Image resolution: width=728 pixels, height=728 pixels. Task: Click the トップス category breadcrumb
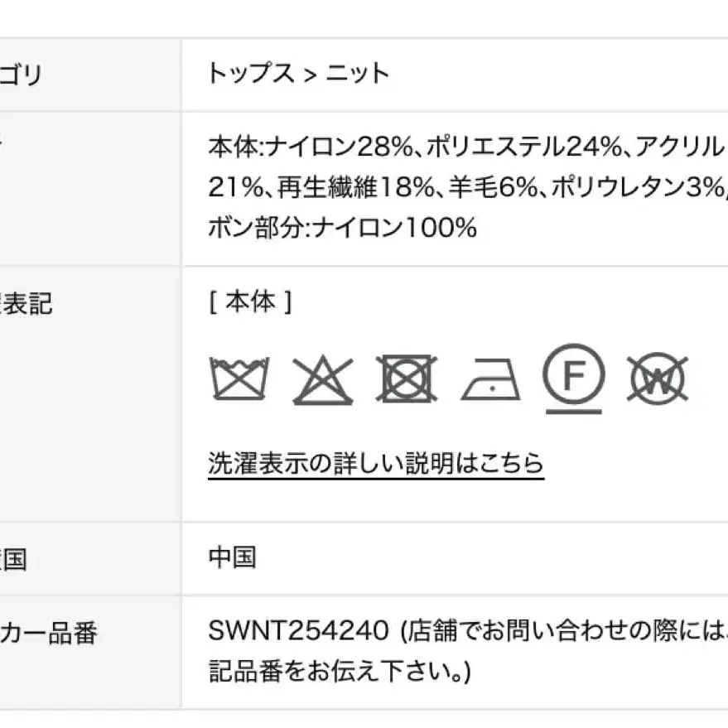coord(251,74)
